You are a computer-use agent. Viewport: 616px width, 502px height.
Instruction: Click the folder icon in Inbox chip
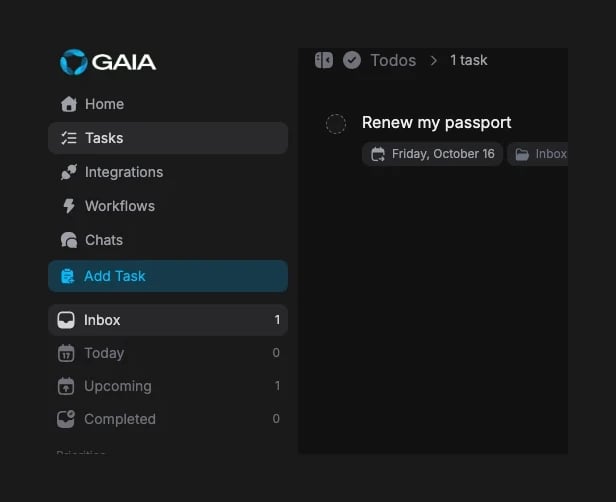pos(522,154)
